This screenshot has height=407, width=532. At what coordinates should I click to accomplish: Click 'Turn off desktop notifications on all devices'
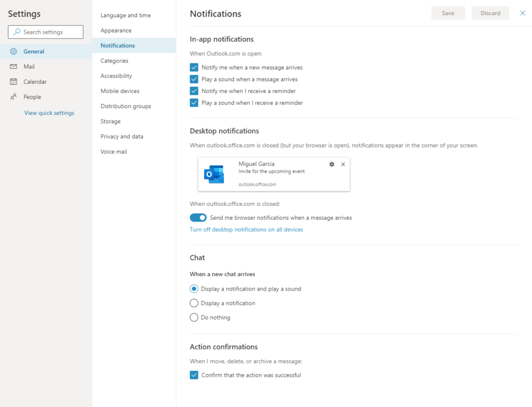(246, 229)
